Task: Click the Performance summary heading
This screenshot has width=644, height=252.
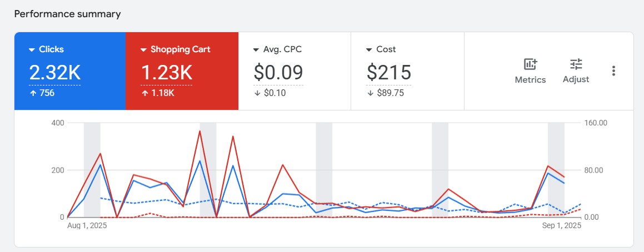Action: [x=67, y=14]
